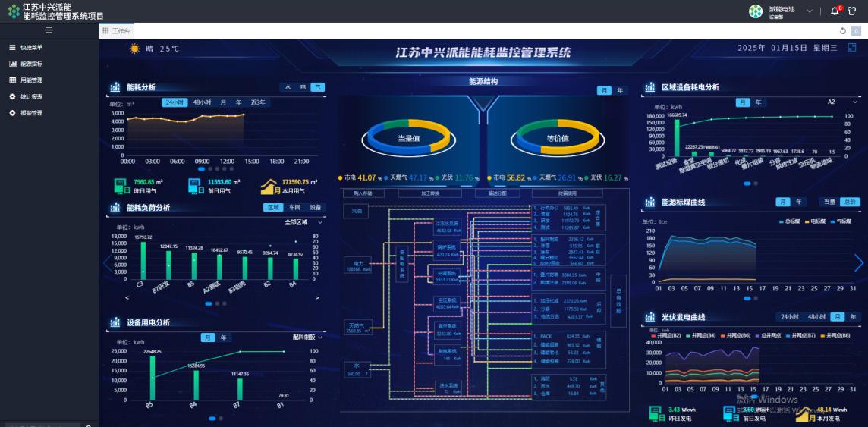Click the 能耗分析 panel chart icon

click(x=115, y=87)
